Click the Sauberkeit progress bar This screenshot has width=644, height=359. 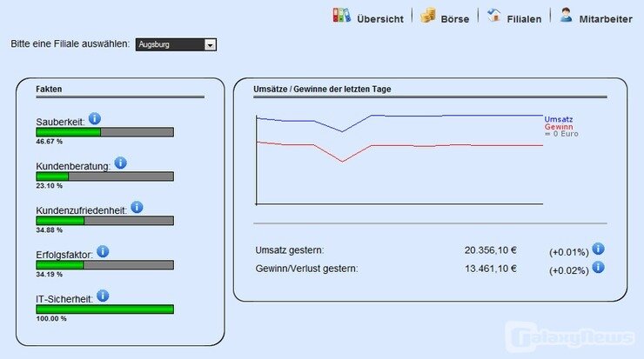(104, 132)
